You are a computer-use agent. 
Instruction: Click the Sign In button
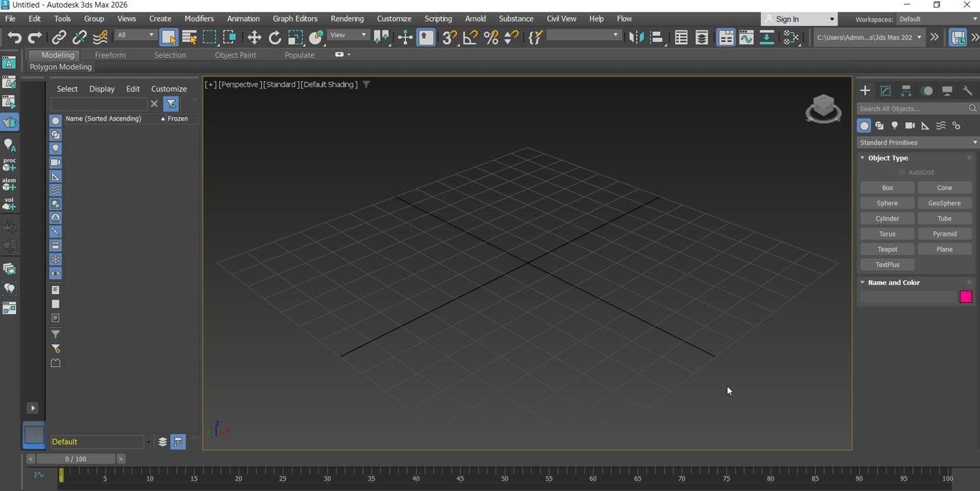(x=799, y=19)
